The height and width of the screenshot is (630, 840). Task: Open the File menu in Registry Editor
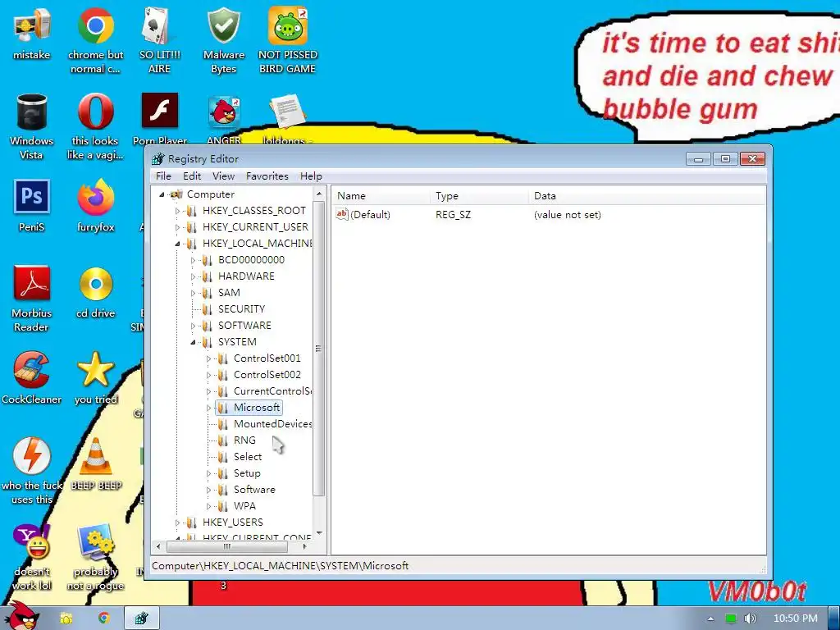(163, 176)
